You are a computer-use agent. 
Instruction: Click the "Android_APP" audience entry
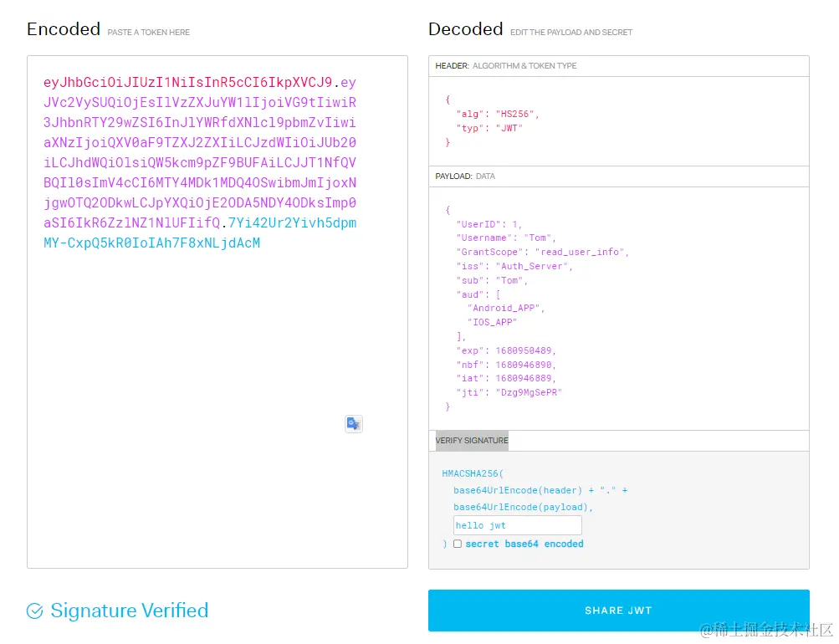pos(505,308)
